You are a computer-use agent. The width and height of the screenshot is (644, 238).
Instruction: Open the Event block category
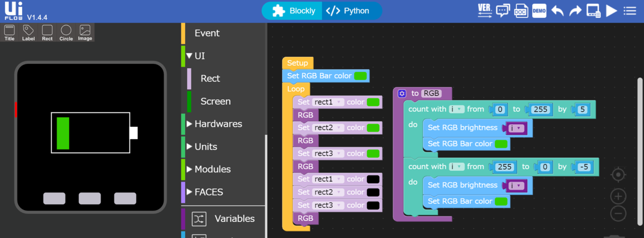pyautogui.click(x=207, y=33)
